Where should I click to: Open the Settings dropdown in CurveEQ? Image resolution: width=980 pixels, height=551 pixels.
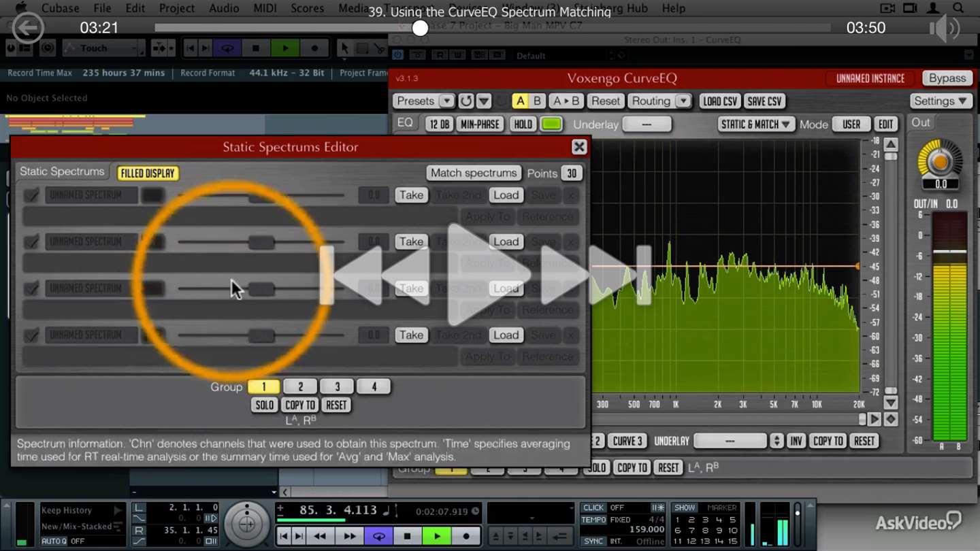point(941,101)
